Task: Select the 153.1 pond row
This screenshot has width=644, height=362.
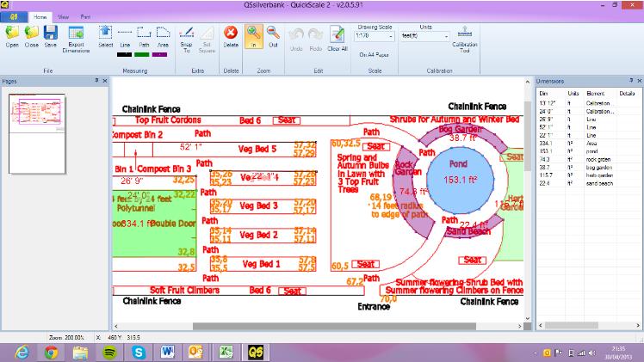Action: tap(589, 151)
